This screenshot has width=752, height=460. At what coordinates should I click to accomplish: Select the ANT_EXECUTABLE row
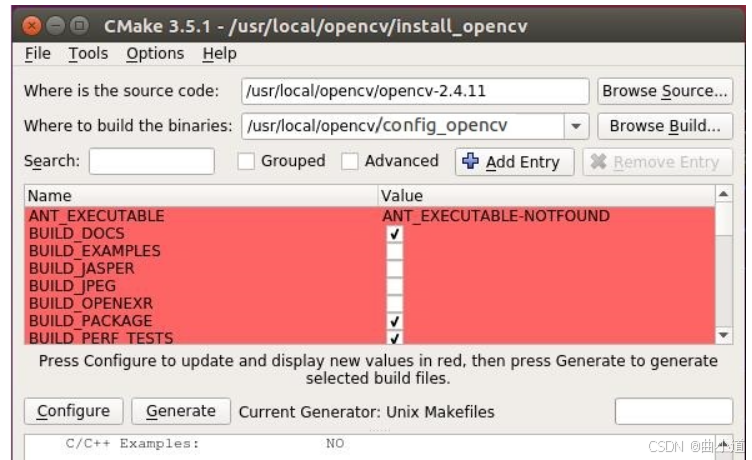click(369, 216)
